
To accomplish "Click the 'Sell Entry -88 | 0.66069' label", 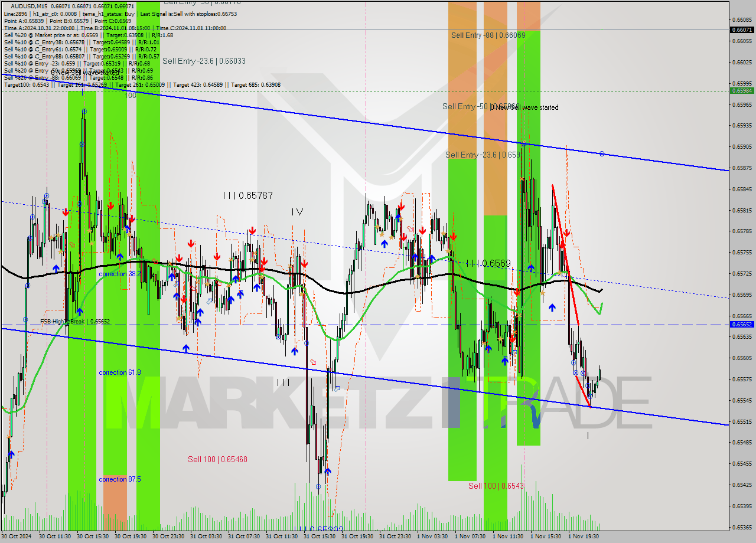I will [x=488, y=35].
